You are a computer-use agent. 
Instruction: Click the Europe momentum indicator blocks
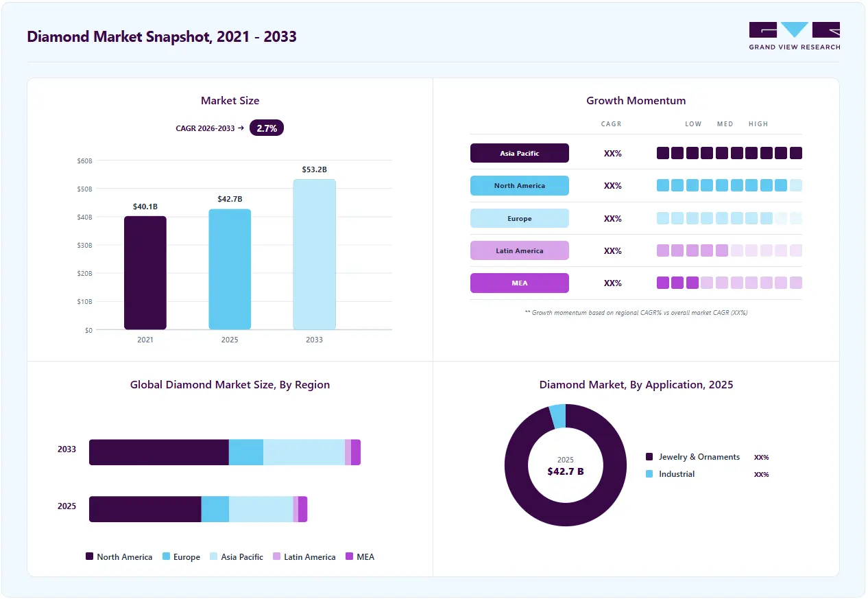[730, 218]
